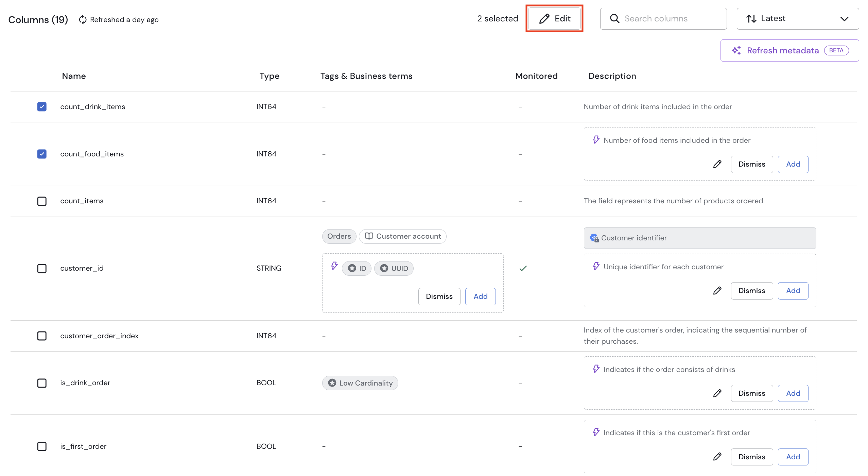Screen dimensions: 868x476
Task: Click the Refresh metadata button
Action: [x=789, y=50]
